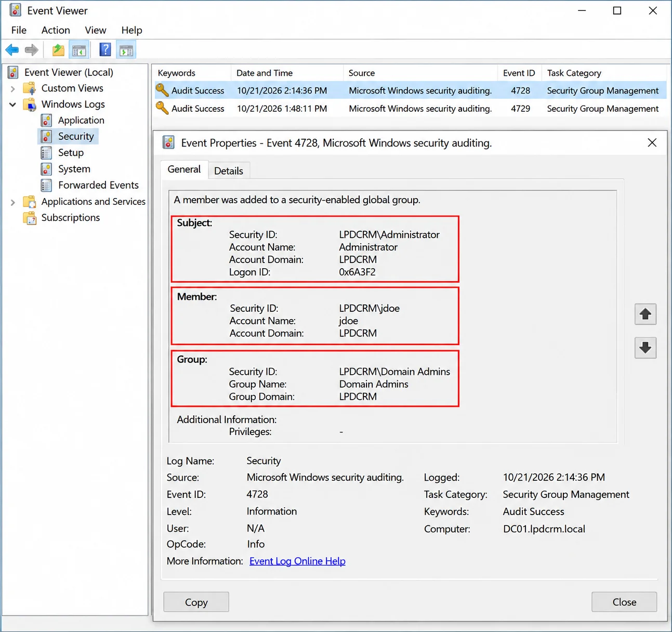The image size is (672, 632).
Task: Click the Setup log icon in tree
Action: (46, 153)
